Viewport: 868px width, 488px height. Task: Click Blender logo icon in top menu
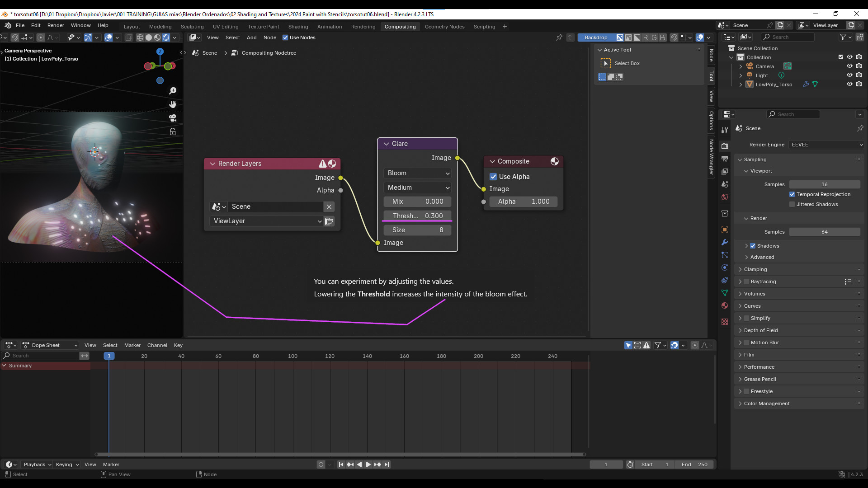[x=8, y=25]
